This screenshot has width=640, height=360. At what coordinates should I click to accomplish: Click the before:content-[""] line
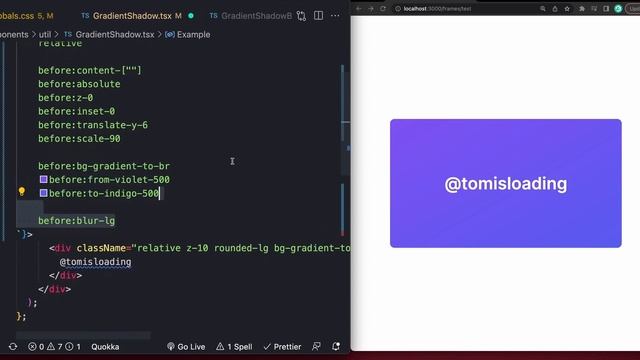pyautogui.click(x=90, y=70)
